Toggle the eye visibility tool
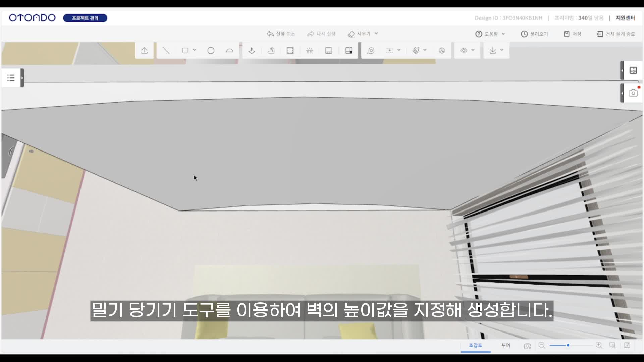 click(464, 50)
